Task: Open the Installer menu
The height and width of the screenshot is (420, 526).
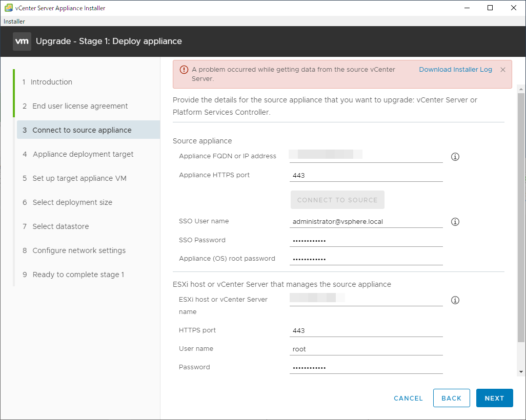Action: click(14, 22)
